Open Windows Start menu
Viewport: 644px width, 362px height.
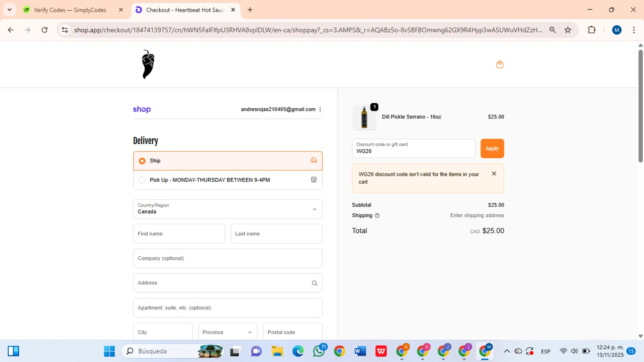click(109, 351)
